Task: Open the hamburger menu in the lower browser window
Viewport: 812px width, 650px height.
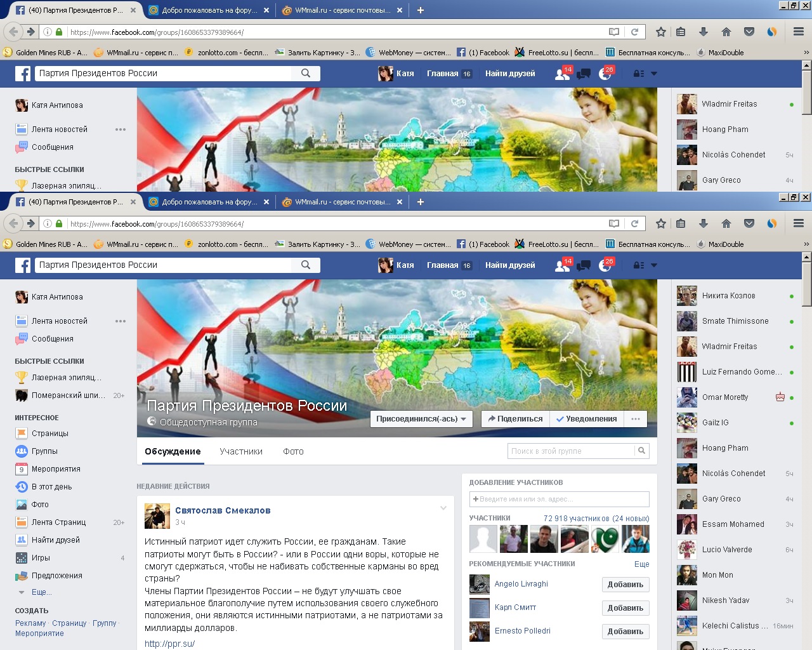Action: pos(799,223)
